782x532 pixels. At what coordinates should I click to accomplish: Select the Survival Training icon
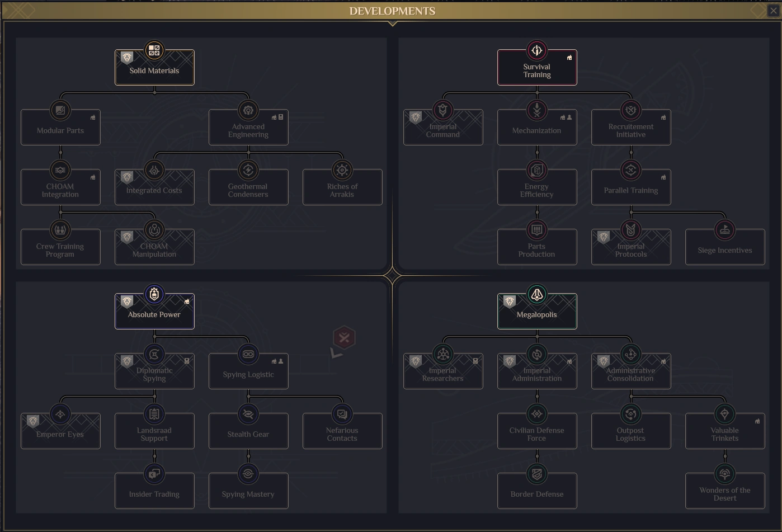pyautogui.click(x=537, y=50)
